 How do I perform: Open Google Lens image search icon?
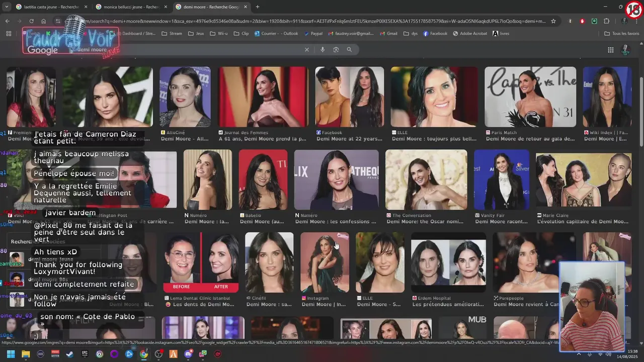[x=336, y=50]
